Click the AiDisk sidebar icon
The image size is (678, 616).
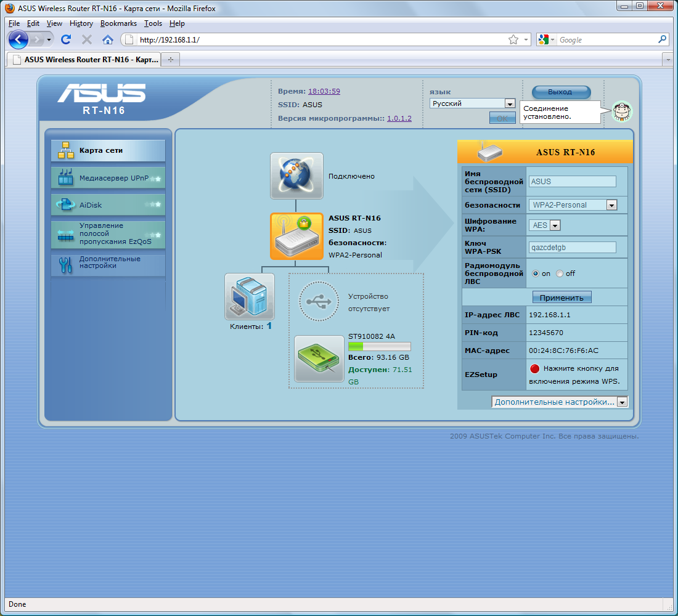[x=66, y=205]
